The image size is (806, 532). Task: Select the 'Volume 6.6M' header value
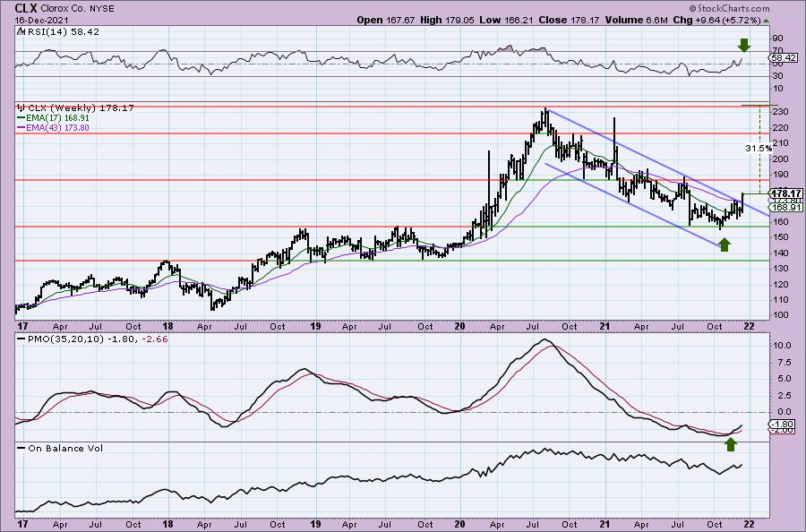pyautogui.click(x=637, y=20)
